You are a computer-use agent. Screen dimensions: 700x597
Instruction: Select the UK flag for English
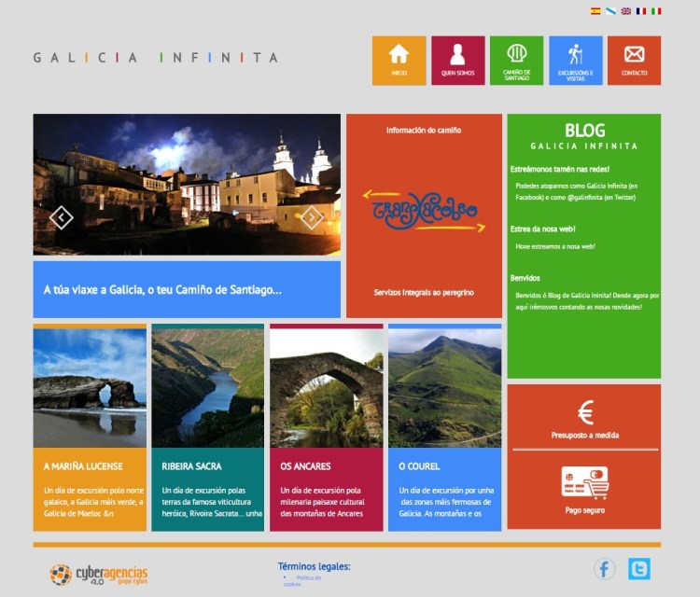[626, 11]
